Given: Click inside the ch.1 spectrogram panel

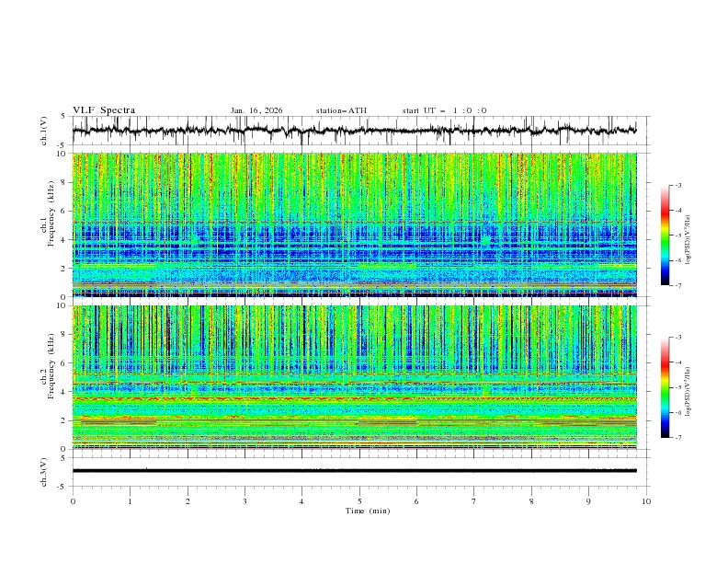Looking at the screenshot, I should pyautogui.click(x=354, y=224).
